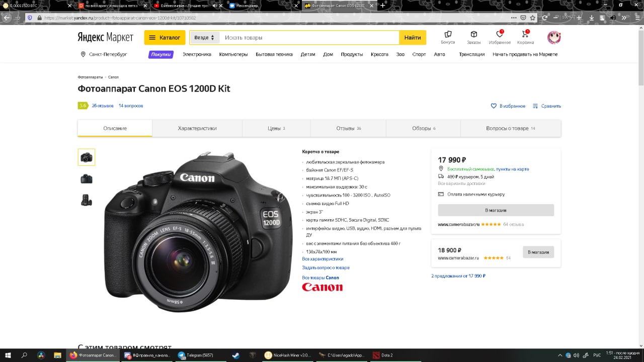Open File Explorer from taskbar
The width and height of the screenshot is (644, 362).
click(x=57, y=355)
